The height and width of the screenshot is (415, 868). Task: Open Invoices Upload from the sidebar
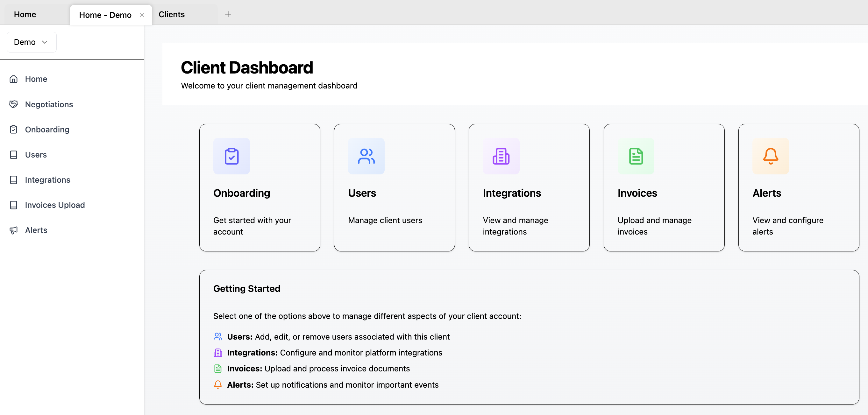point(54,205)
